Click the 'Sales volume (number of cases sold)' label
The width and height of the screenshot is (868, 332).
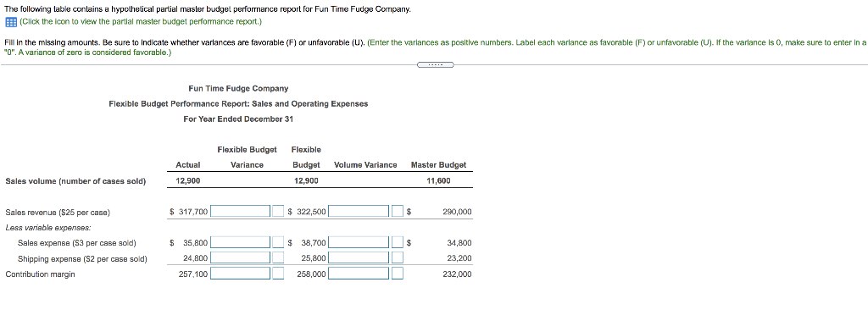coord(75,181)
